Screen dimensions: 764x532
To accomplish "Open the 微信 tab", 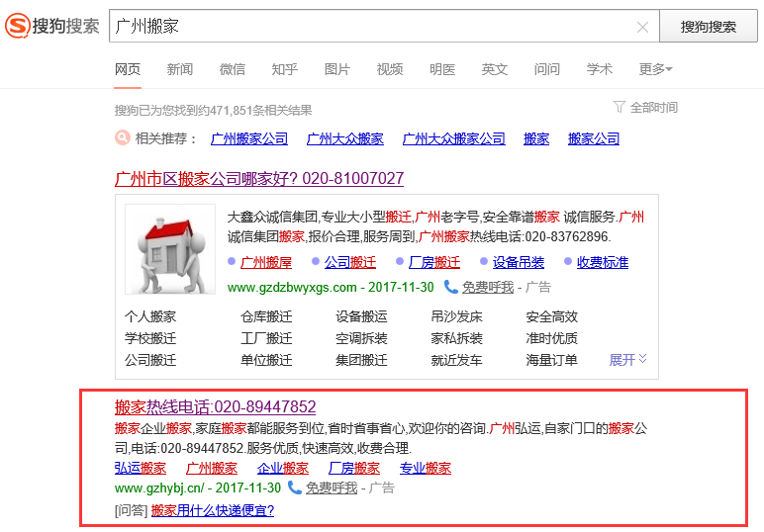I will 233,69.
